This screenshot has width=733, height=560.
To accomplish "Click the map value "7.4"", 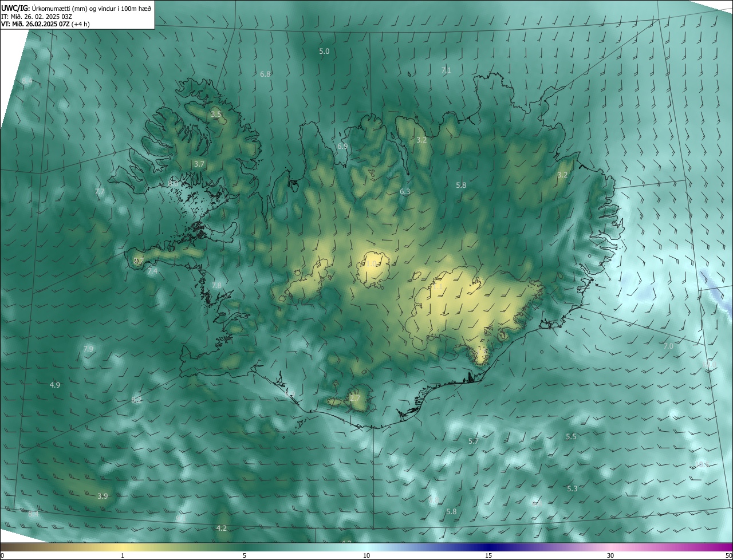I will pyautogui.click(x=152, y=271).
